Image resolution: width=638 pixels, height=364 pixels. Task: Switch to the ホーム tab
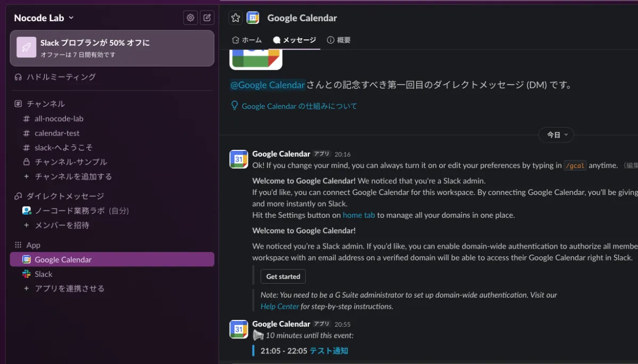pos(247,40)
